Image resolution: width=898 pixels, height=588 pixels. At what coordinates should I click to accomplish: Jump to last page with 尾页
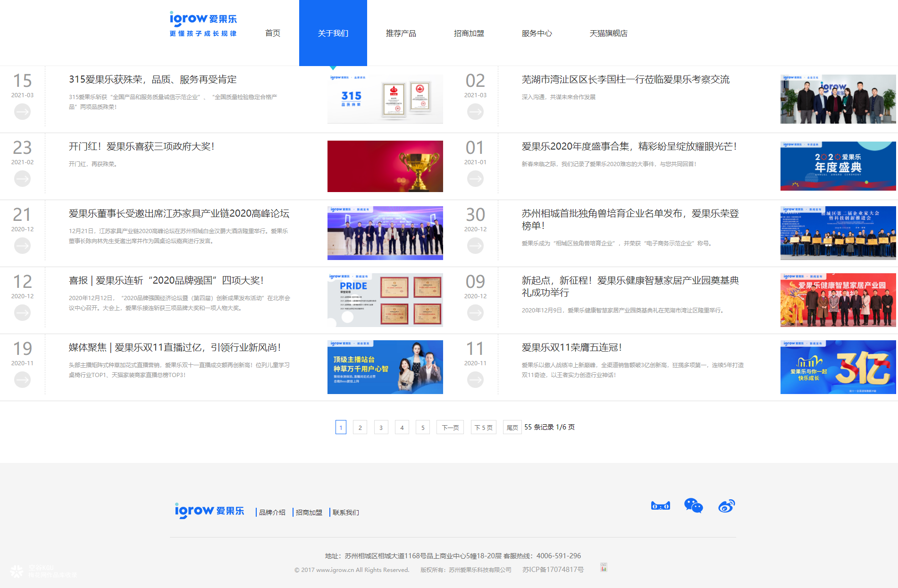(512, 427)
